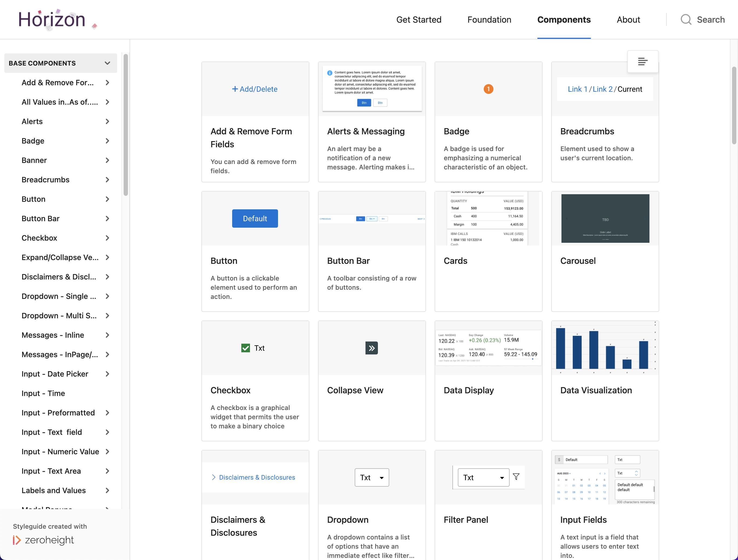Open the table of contents icon button
Screen dimensions: 738x560
click(643, 61)
